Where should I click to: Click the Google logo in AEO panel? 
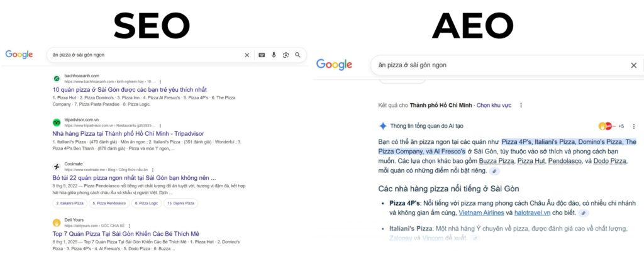(333, 64)
